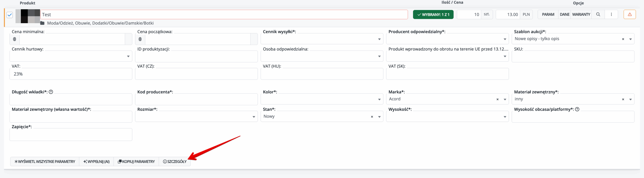The image size is (644, 178).
Task: Open the PARAM tab
Action: click(548, 14)
